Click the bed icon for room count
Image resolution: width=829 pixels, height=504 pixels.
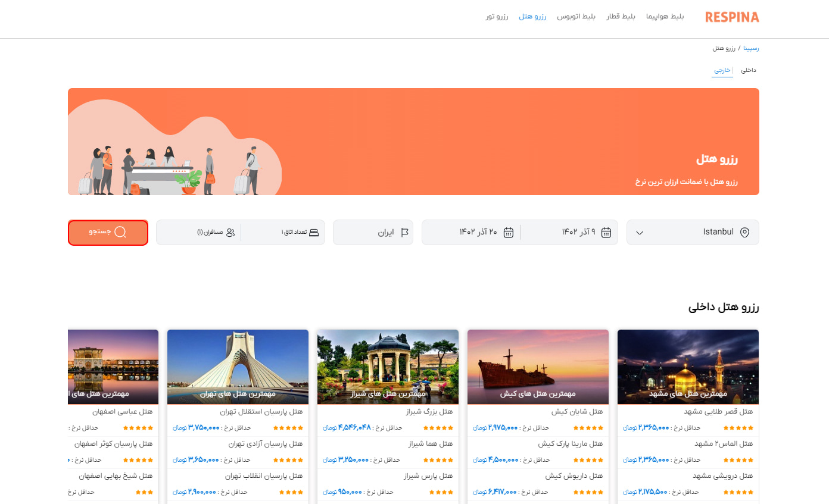point(314,233)
